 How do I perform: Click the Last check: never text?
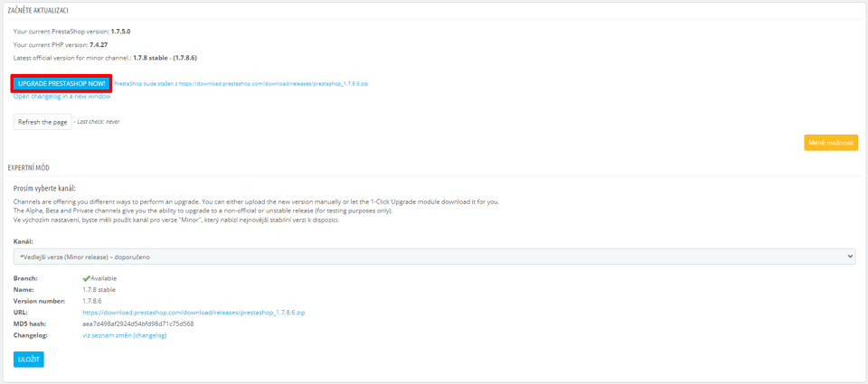click(98, 122)
